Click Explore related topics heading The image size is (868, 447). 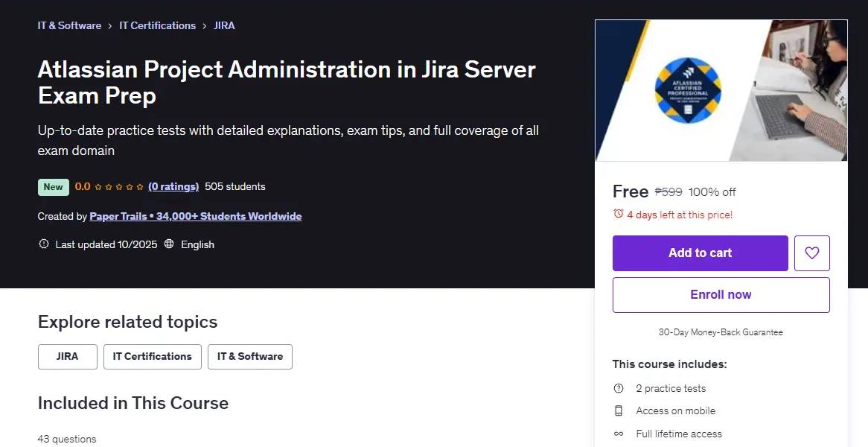[128, 322]
